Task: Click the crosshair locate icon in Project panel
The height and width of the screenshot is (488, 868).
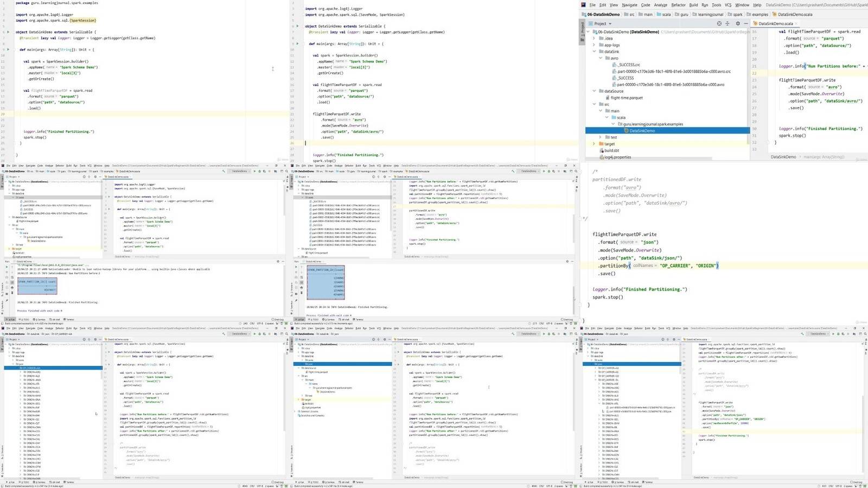Action: pos(719,24)
